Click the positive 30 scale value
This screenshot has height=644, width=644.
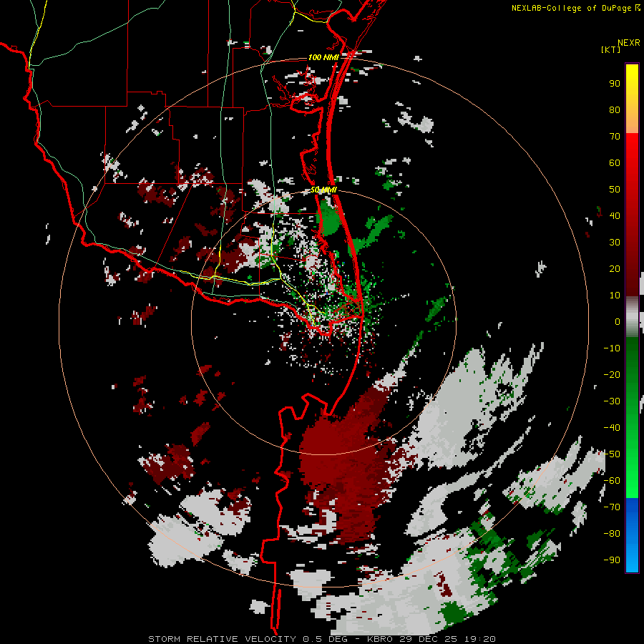[615, 243]
